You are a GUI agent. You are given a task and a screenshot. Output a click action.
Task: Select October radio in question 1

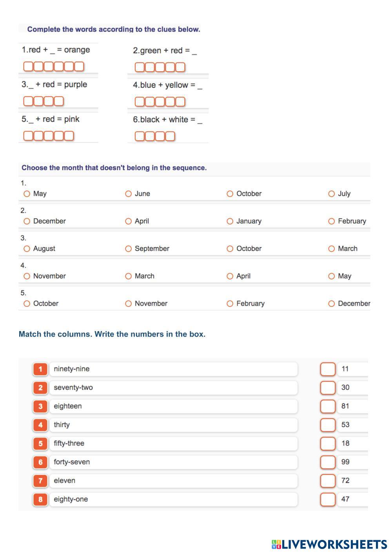coord(230,194)
